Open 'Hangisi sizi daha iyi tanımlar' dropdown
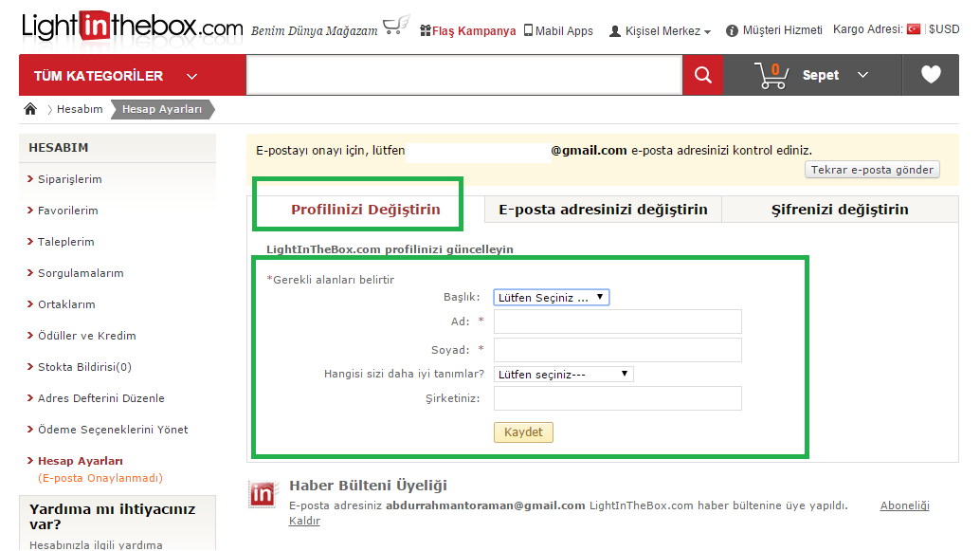 click(563, 374)
